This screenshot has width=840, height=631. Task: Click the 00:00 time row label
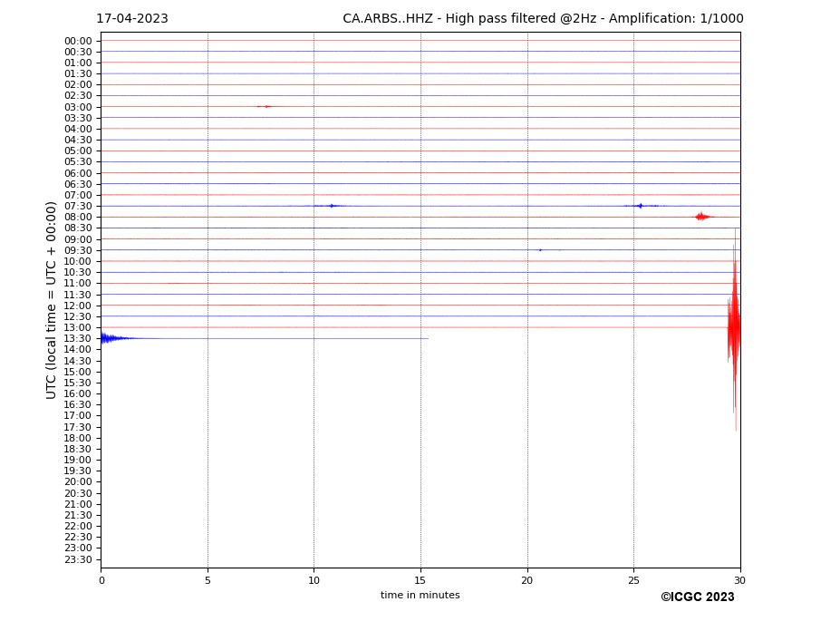click(x=78, y=42)
